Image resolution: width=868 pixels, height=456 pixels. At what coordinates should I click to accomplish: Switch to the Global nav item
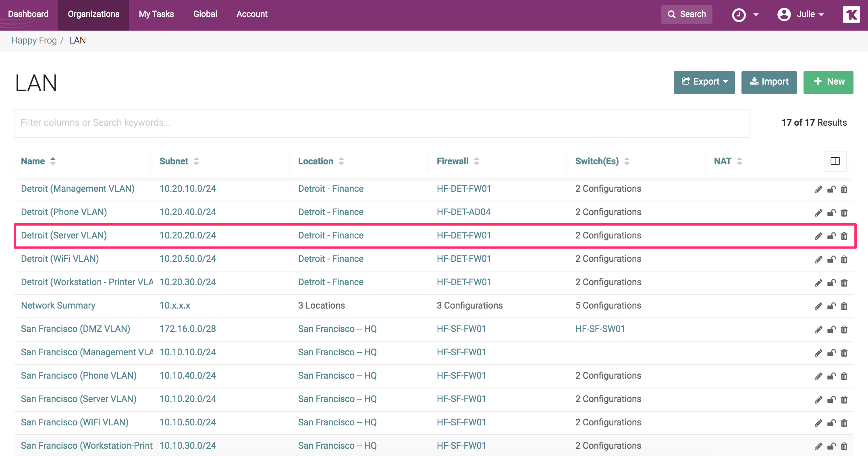[205, 15]
